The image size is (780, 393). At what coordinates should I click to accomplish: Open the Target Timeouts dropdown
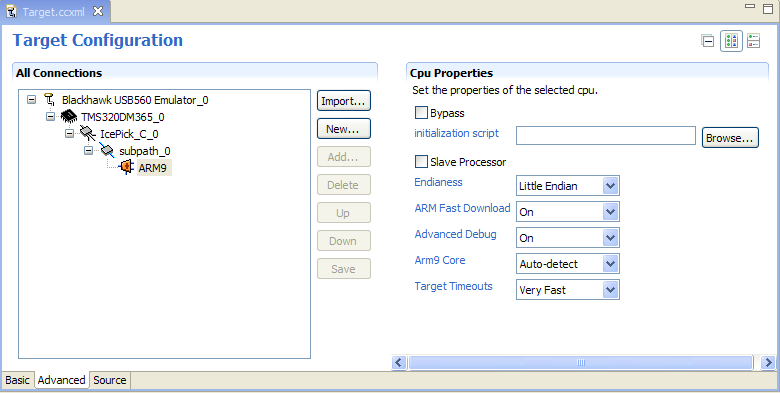tap(610, 290)
